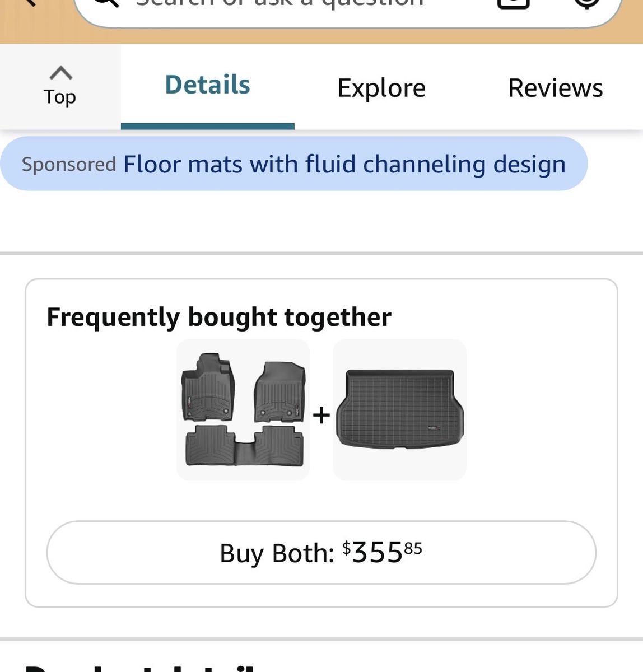Screen dimensions: 643x672
Task: Tap the back arrow icon
Action: [x=29, y=2]
